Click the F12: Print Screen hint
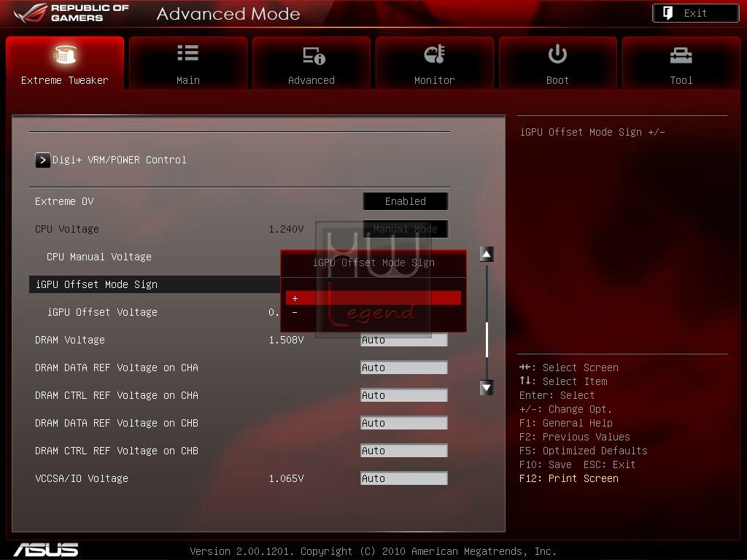 (569, 478)
